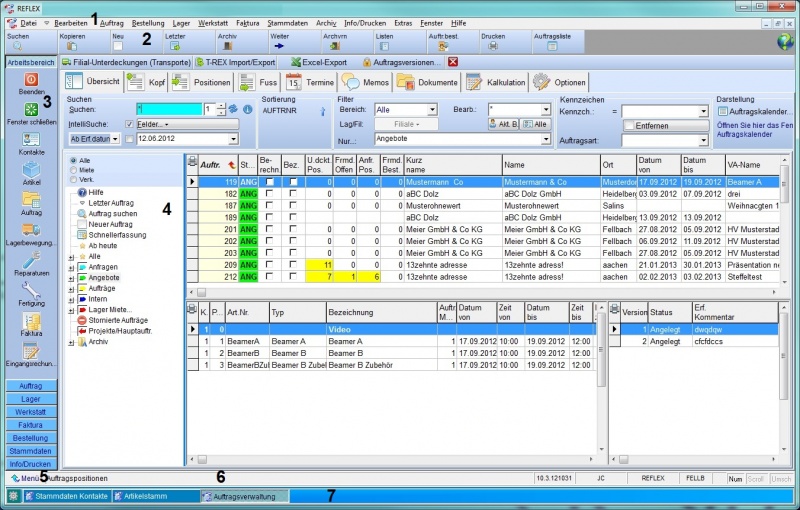The width and height of the screenshot is (800, 510).
Task: Click the Suchen magnifier toolbar icon
Action: (x=17, y=46)
